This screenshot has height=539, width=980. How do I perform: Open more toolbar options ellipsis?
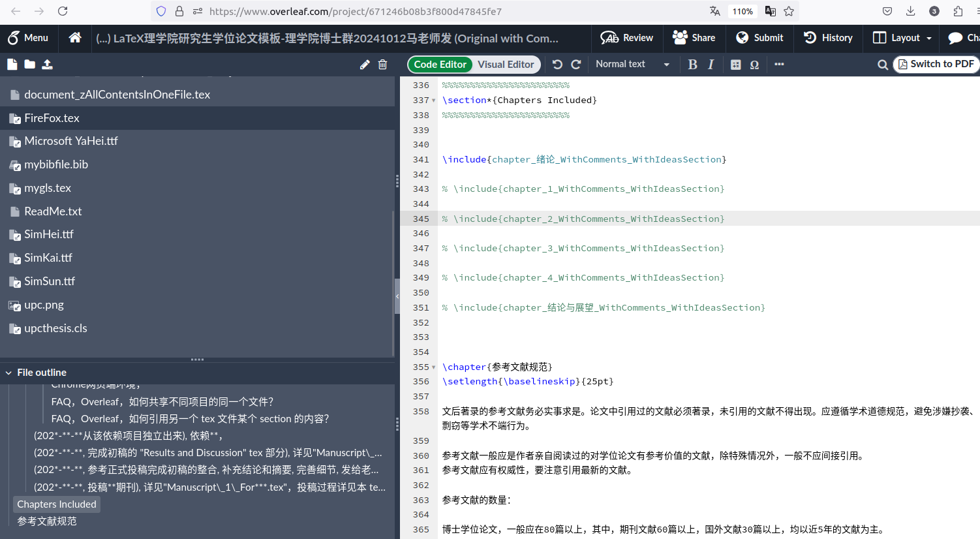pos(779,64)
